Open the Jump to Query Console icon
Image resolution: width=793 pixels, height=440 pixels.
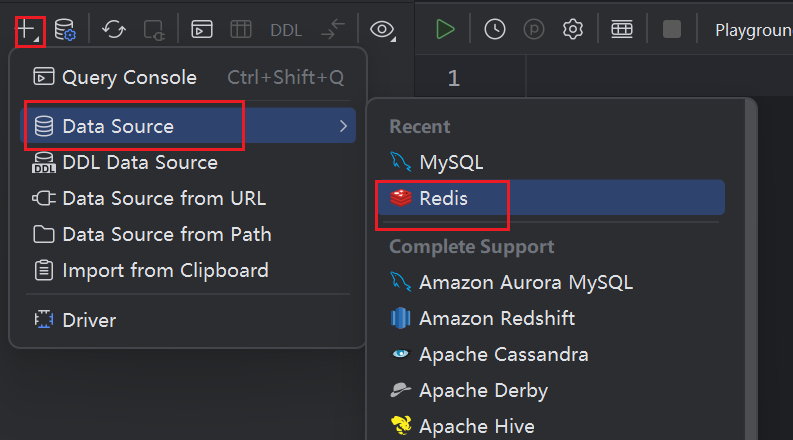coord(202,29)
